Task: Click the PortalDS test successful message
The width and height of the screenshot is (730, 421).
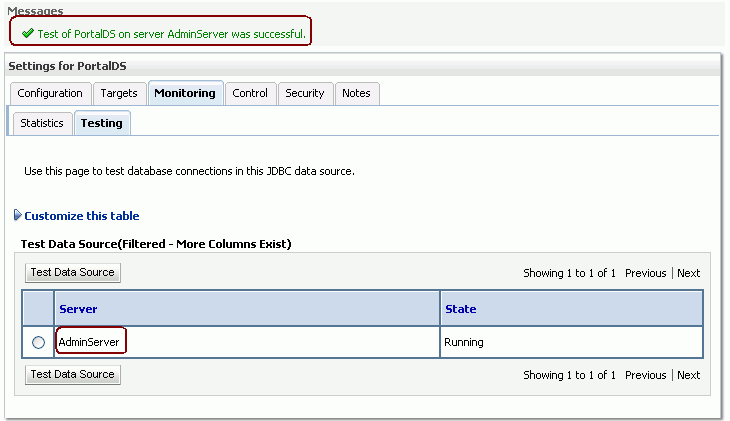Action: (171, 34)
